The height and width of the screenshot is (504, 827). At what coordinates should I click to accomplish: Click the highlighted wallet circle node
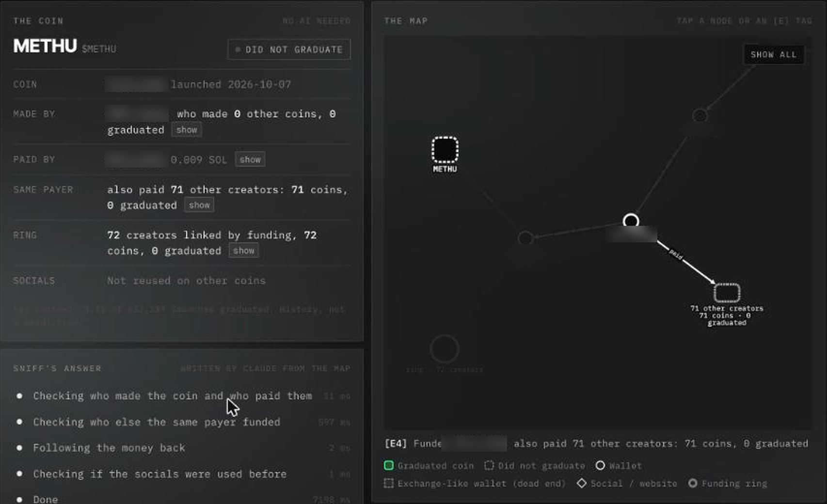(x=631, y=221)
